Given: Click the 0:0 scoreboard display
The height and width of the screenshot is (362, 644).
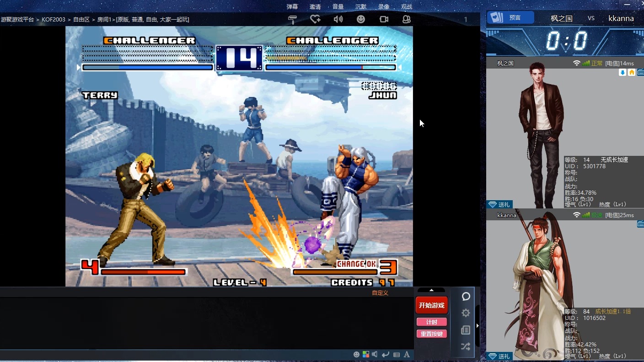Looking at the screenshot, I should [x=566, y=41].
